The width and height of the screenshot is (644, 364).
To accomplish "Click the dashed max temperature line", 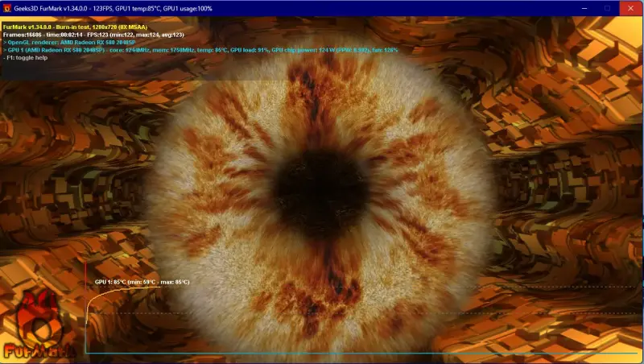I will 483,287.
